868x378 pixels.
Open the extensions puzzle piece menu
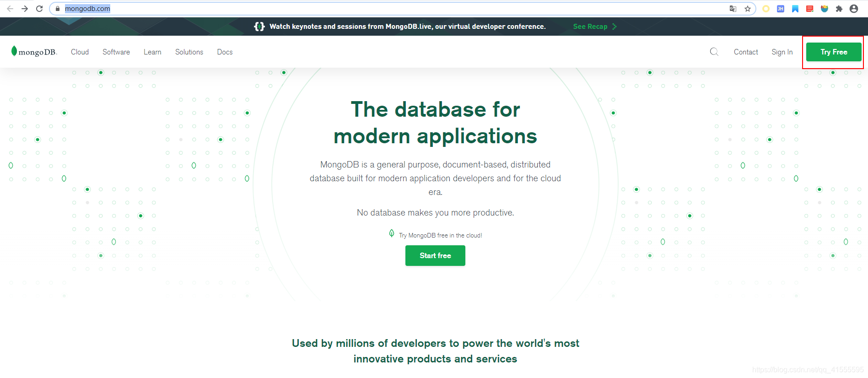(x=839, y=9)
